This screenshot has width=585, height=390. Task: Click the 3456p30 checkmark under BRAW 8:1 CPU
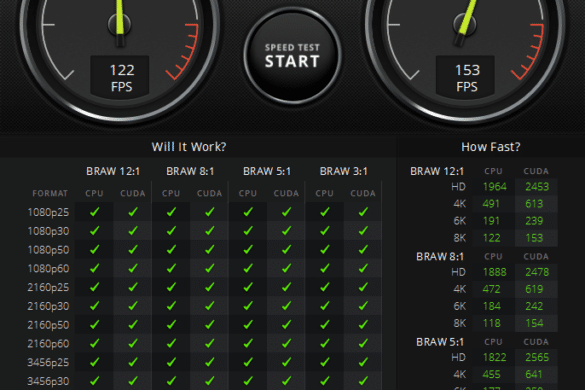[171, 381]
